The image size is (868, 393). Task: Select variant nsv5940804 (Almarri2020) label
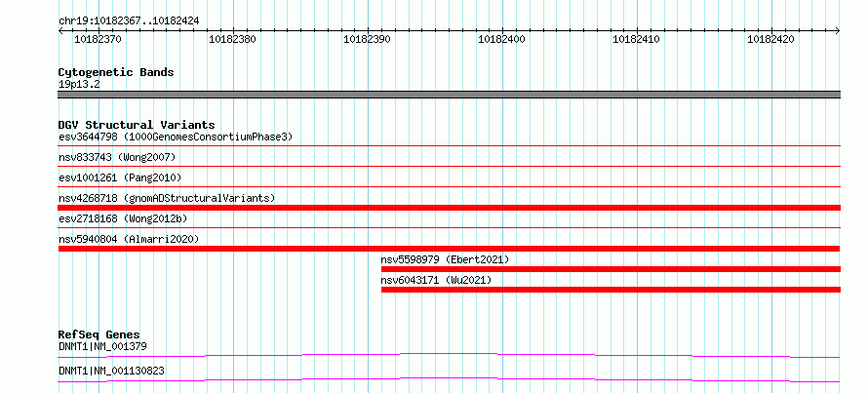(x=129, y=239)
